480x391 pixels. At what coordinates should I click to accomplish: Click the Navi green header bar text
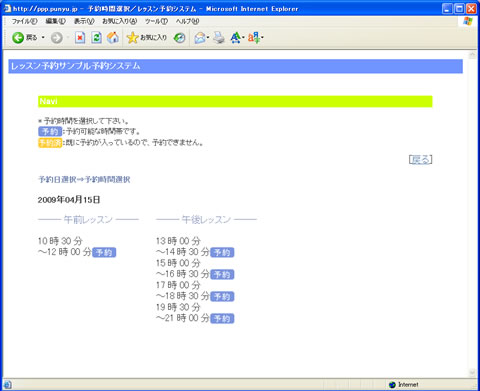click(48, 101)
